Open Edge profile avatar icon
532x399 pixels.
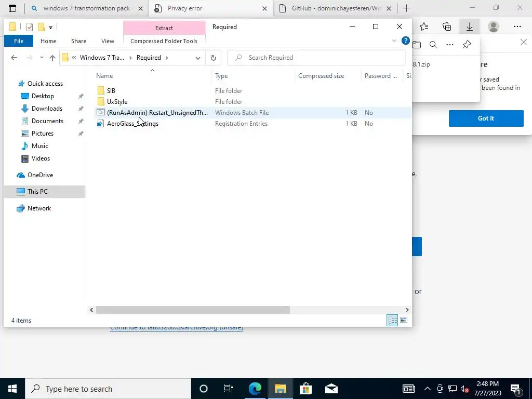494,26
